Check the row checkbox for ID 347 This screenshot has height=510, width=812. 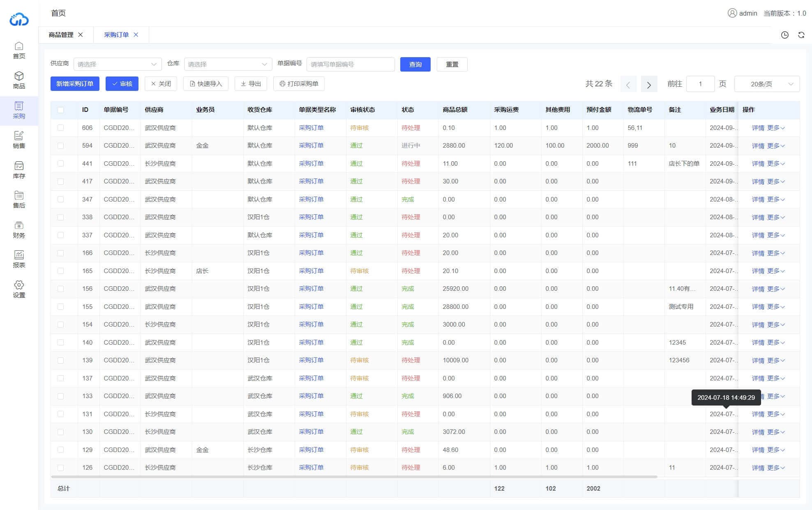[61, 199]
